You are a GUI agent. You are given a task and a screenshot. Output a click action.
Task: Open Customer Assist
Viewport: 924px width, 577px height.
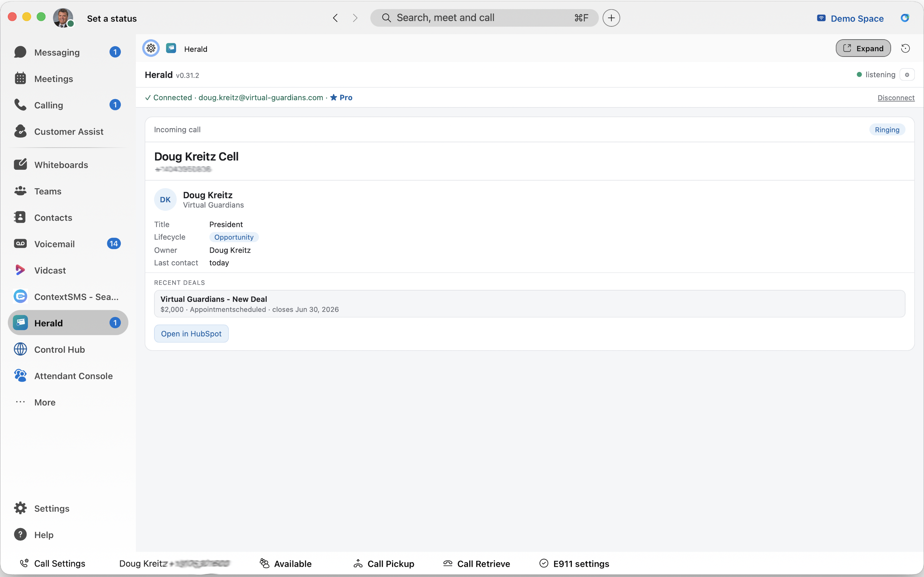point(68,131)
